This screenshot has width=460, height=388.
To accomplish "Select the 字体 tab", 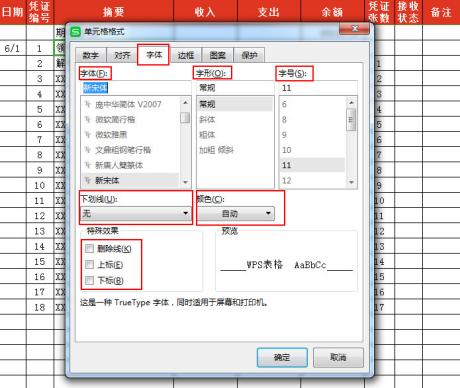I will 154,55.
